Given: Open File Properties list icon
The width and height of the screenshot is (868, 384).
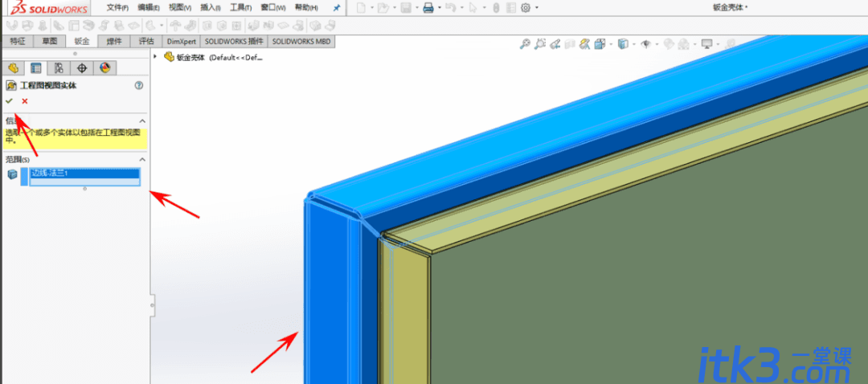Looking at the screenshot, I should coord(510,8).
